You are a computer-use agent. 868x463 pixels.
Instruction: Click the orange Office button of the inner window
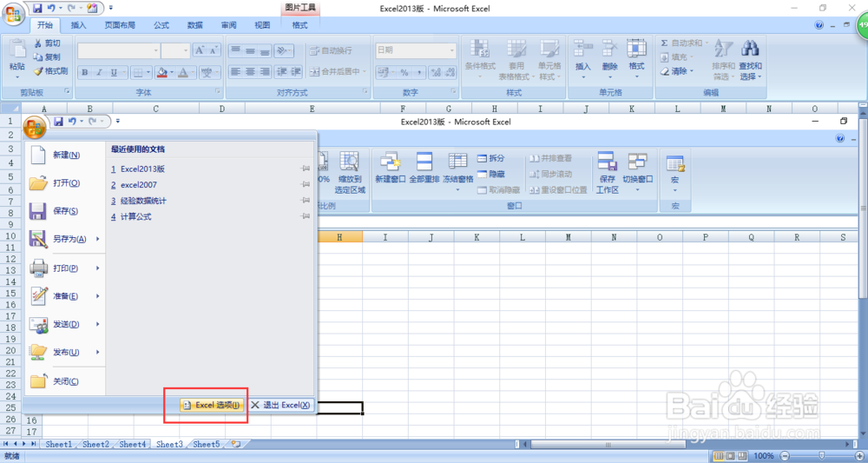35,128
